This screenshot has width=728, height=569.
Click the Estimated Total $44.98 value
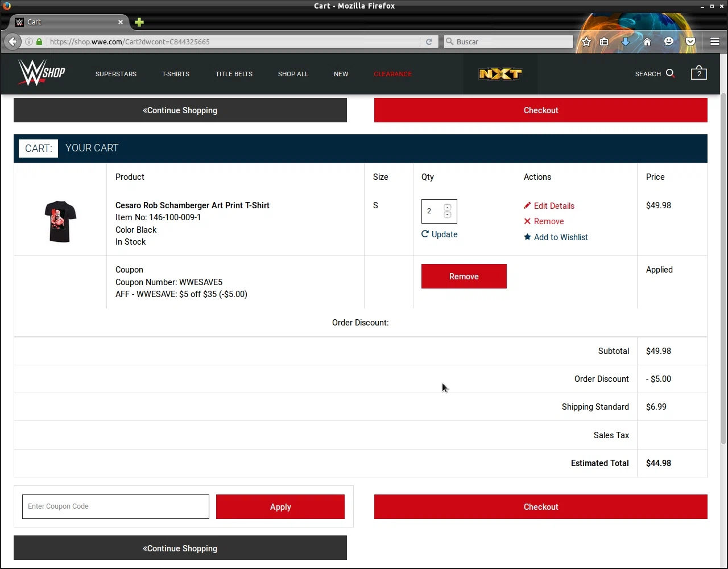(659, 463)
